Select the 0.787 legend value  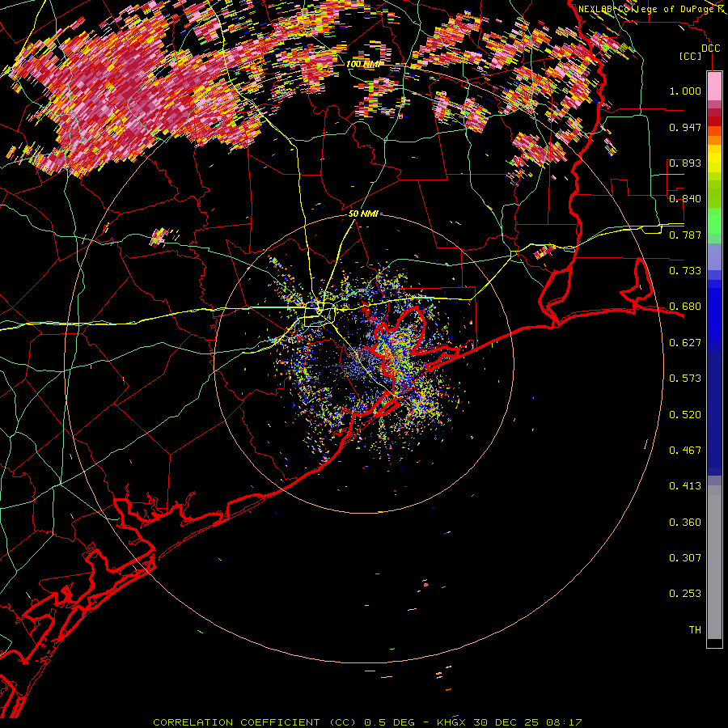[x=685, y=235]
